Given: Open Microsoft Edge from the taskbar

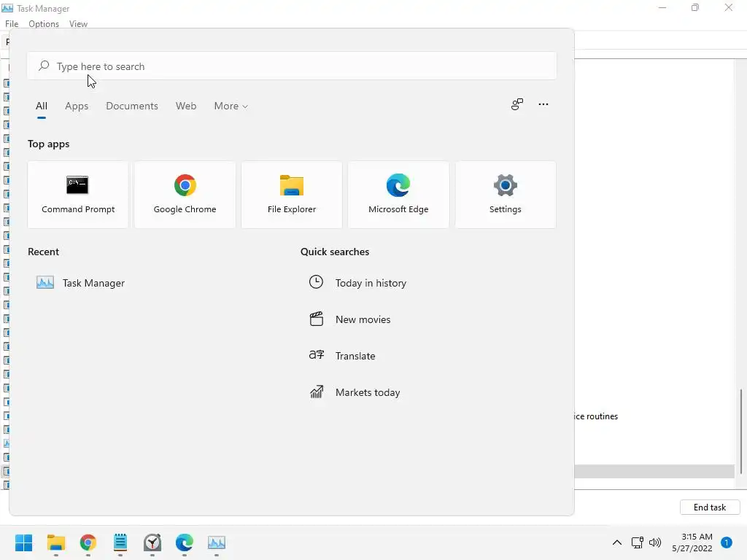Looking at the screenshot, I should pyautogui.click(x=185, y=542).
